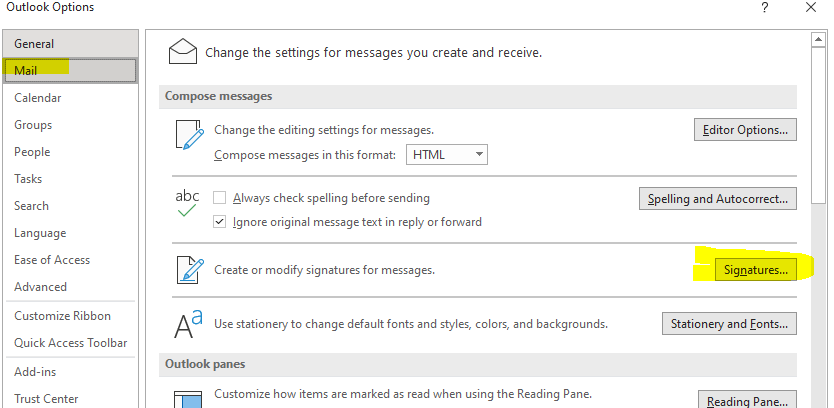Select the Language category
The image size is (834, 408).
click(x=70, y=233)
